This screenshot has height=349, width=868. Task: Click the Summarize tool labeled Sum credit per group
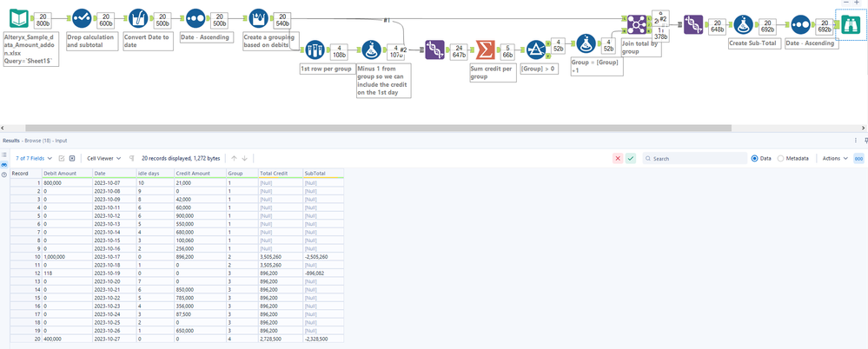(485, 49)
